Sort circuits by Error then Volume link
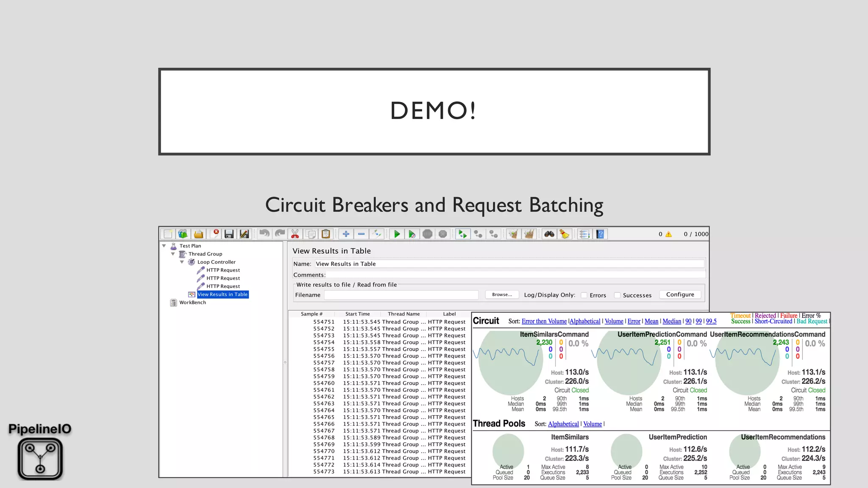 (544, 321)
